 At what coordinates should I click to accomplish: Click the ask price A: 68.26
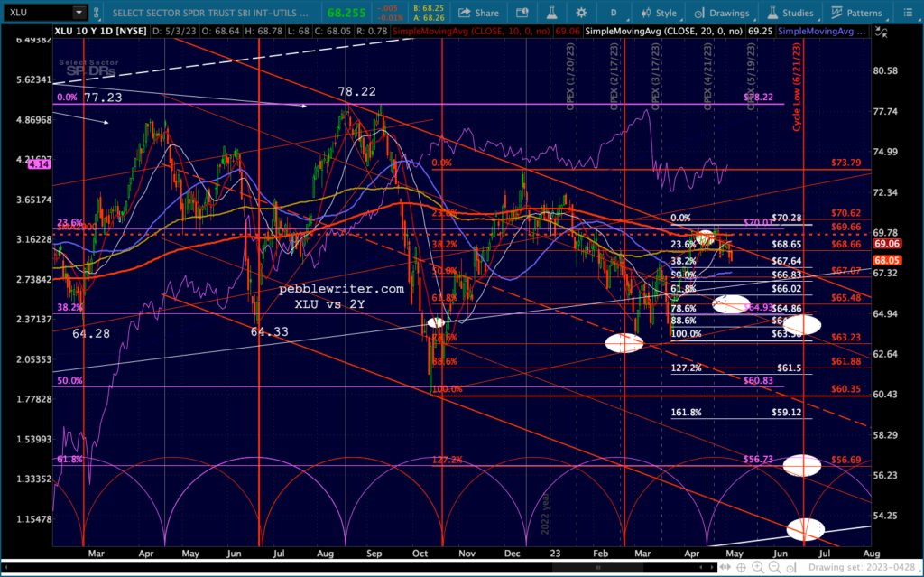coord(430,17)
